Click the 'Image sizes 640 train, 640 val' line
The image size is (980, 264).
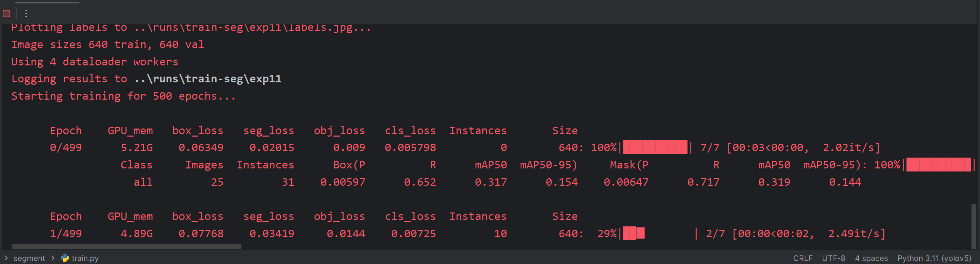pos(108,44)
